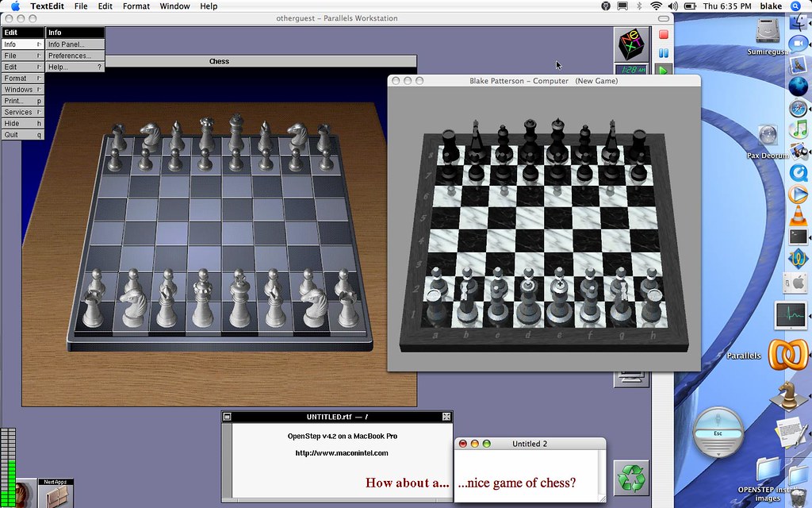Expand the Info submenu in OpenStep Edit menu
The width and height of the screenshot is (812, 508).
22,44
